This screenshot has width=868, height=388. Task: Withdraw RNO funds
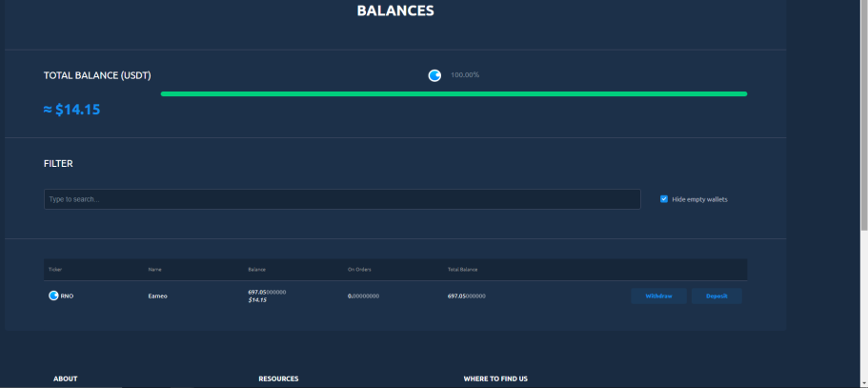click(x=658, y=296)
